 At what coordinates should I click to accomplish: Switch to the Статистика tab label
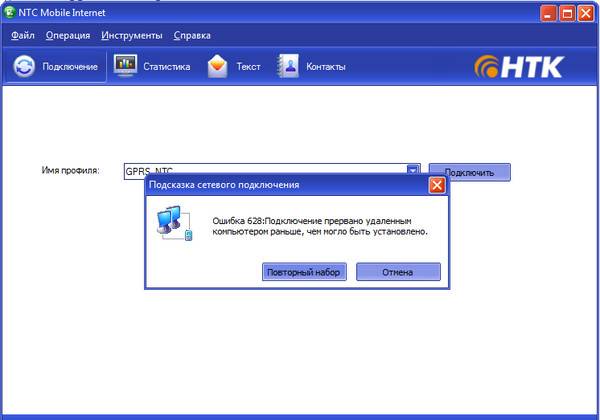[166, 67]
